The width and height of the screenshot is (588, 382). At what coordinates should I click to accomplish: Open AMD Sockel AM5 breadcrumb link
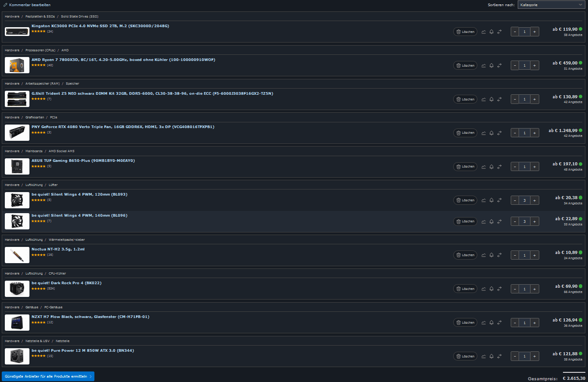tap(61, 151)
